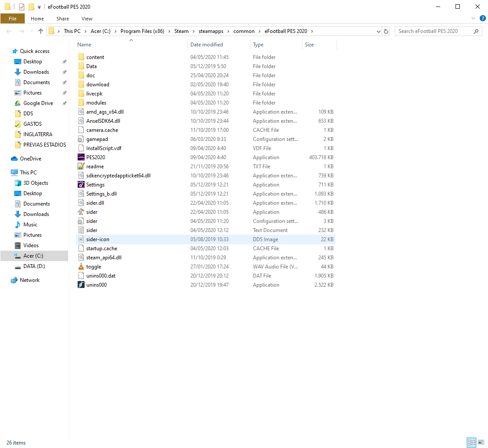
Task: Open the View ribbon tab
Action: coord(87,19)
